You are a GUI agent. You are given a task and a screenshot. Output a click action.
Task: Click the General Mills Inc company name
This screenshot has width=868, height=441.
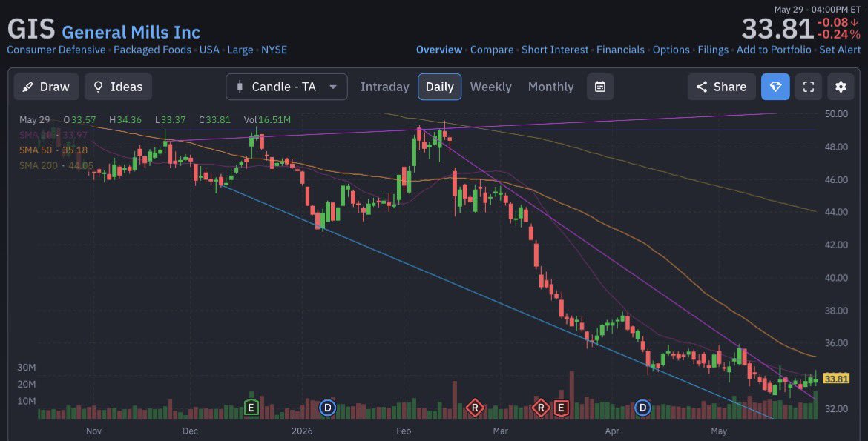coord(131,32)
